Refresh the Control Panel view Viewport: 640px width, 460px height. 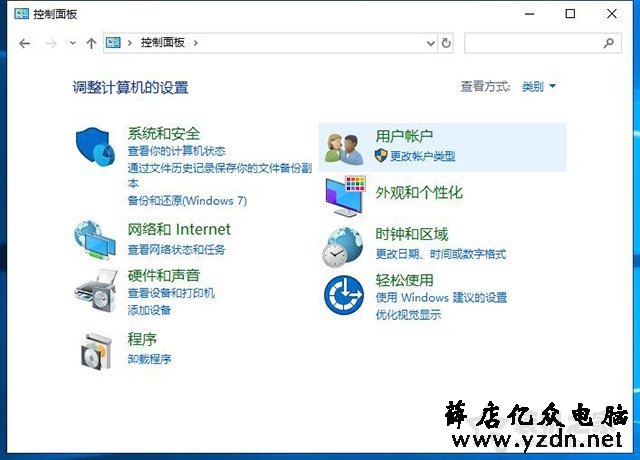[x=446, y=43]
